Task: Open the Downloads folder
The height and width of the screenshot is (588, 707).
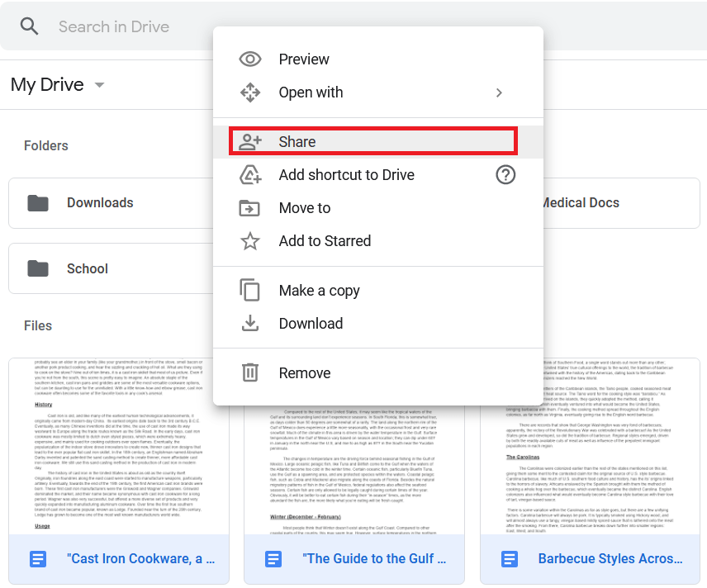Action: tap(99, 203)
